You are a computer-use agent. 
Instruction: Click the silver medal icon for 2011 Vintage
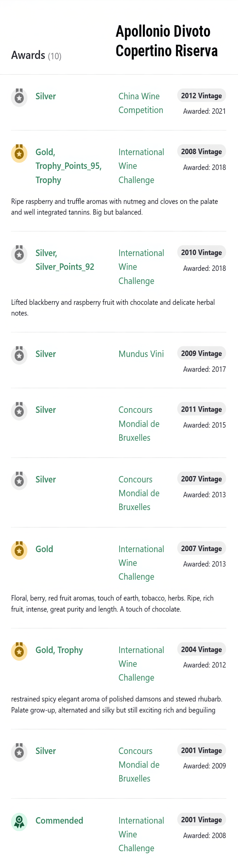[19, 411]
